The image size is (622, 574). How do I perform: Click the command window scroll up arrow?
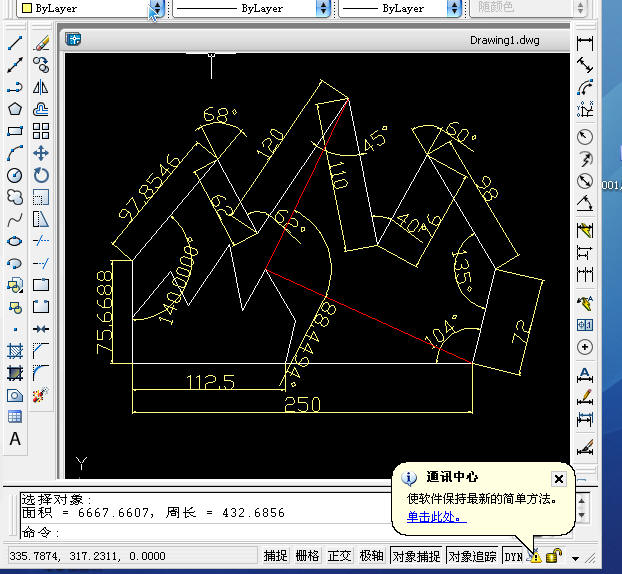click(x=582, y=501)
